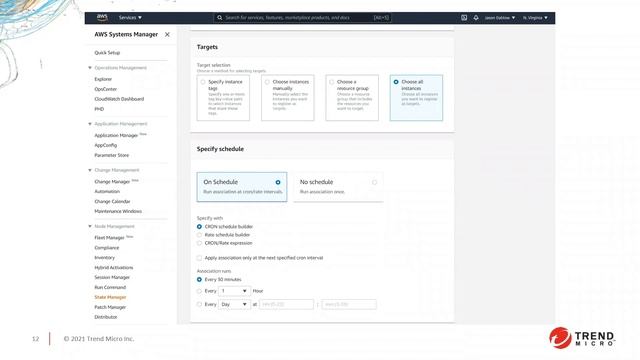
Task: Open the Services menu
Action: pyautogui.click(x=130, y=18)
